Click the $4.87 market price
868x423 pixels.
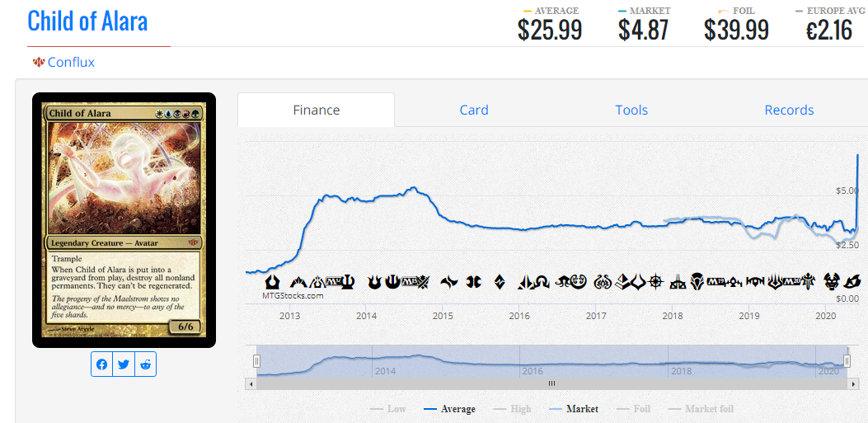(x=643, y=30)
